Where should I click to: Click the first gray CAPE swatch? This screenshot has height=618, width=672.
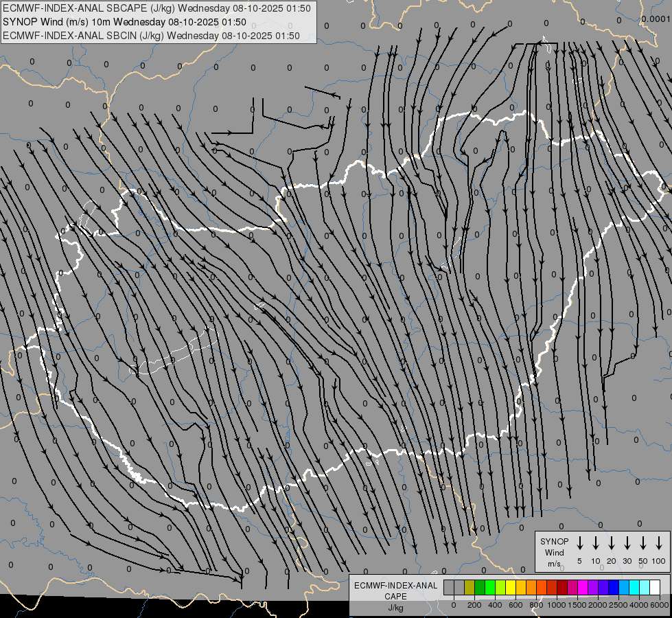click(x=449, y=587)
